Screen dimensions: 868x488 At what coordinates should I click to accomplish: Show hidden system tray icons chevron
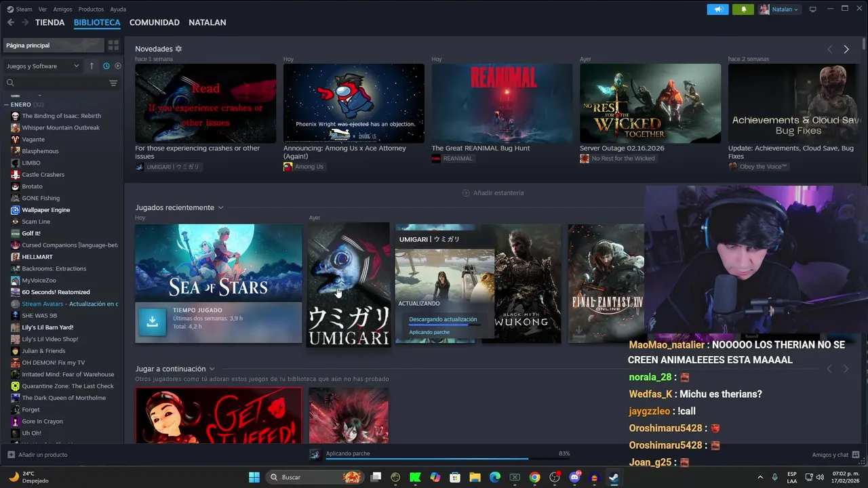(x=759, y=477)
